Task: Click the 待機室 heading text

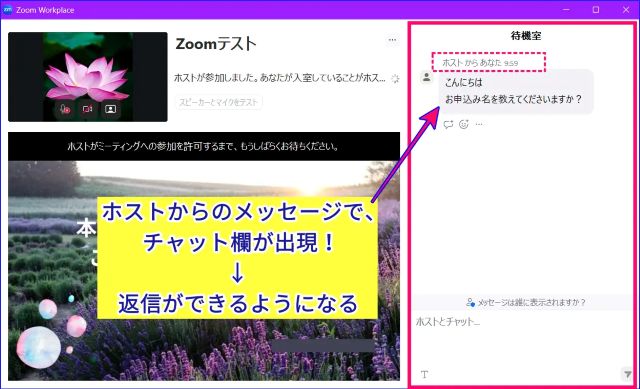Action: [526, 36]
